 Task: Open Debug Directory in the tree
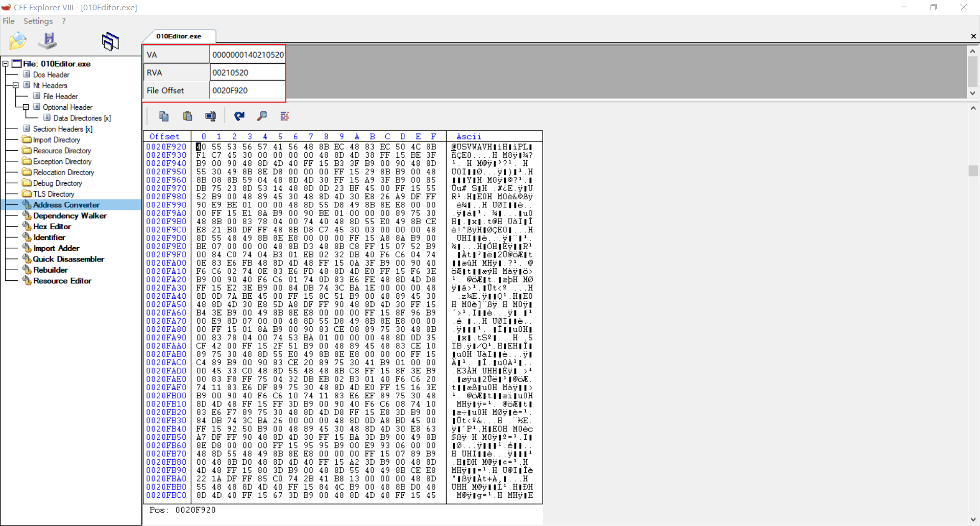coord(57,183)
